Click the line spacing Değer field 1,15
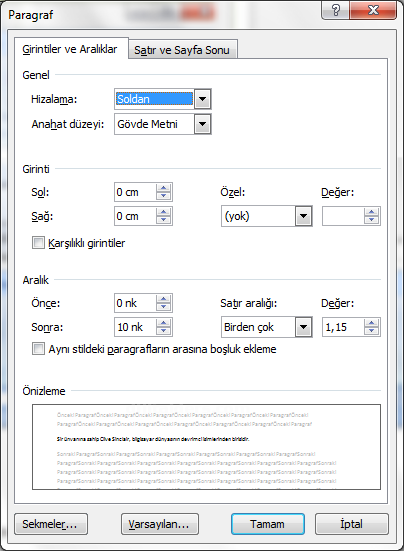 [343, 327]
